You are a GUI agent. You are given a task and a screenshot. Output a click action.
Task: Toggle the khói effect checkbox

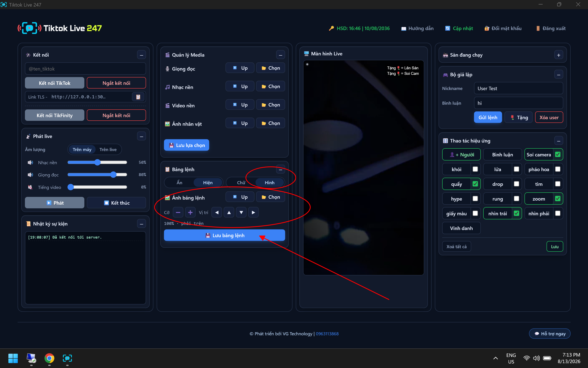click(475, 169)
